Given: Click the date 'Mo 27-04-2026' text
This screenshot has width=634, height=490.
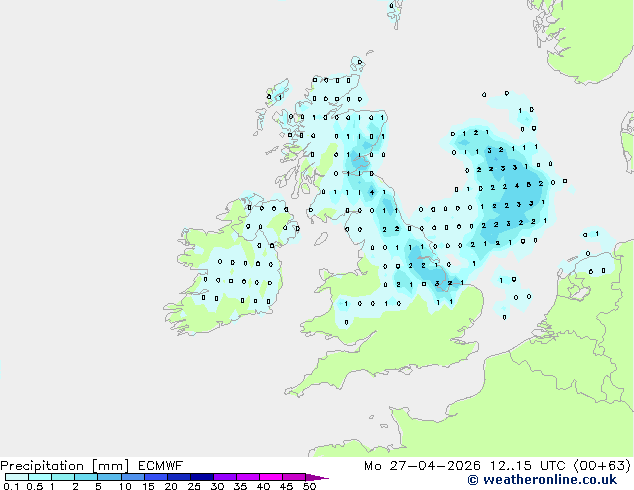Looking at the screenshot, I should coord(423,466).
